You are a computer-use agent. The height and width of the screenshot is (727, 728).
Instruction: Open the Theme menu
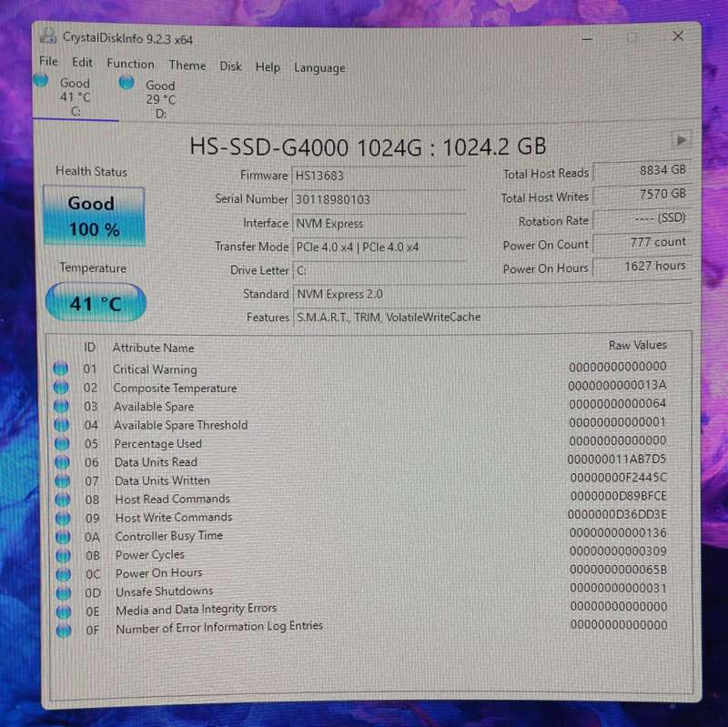point(187,65)
